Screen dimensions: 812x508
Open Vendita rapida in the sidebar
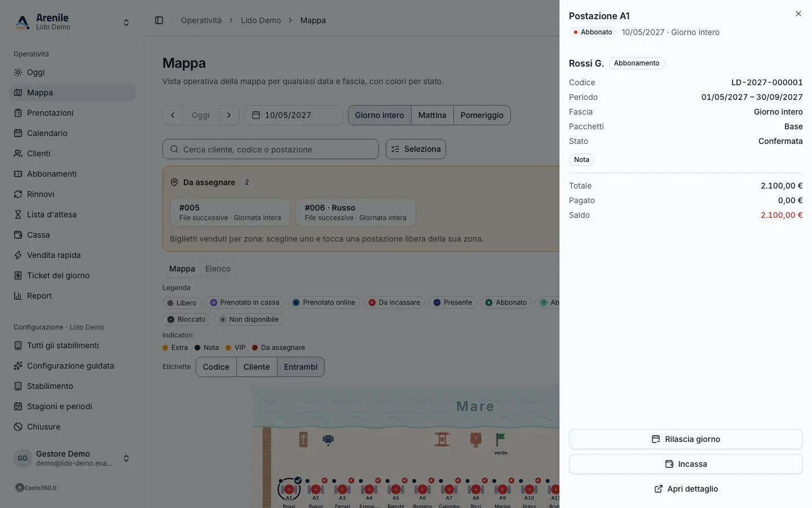(x=73, y=255)
